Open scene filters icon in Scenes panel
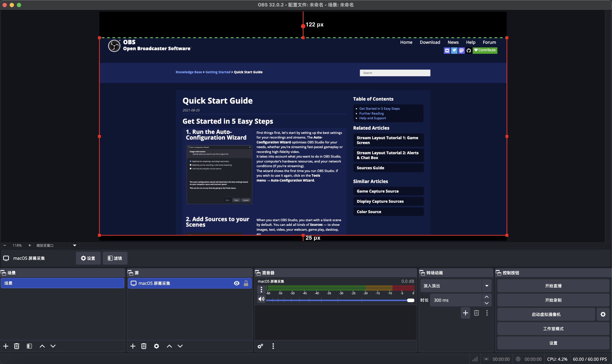Image resolution: width=612 pixels, height=364 pixels. tap(29, 346)
